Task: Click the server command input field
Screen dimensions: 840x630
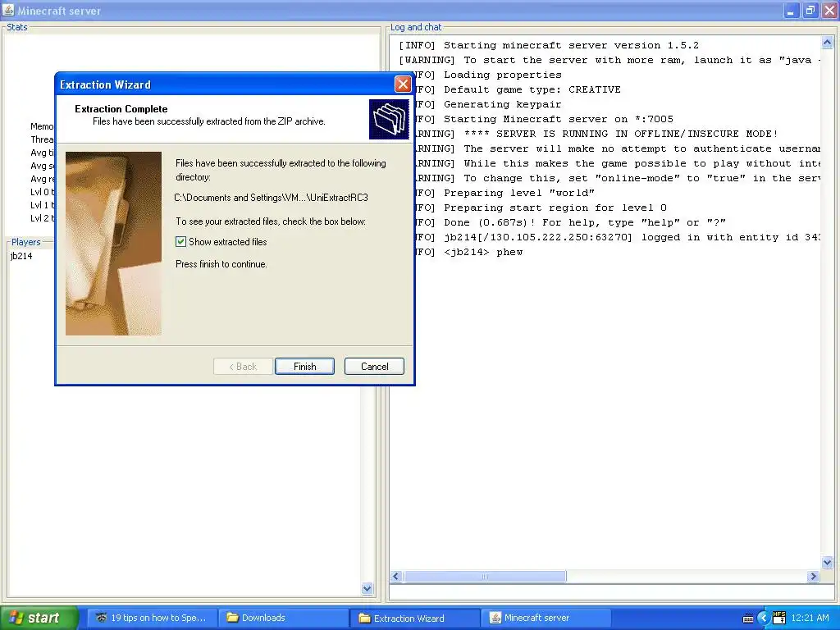Action: point(611,592)
